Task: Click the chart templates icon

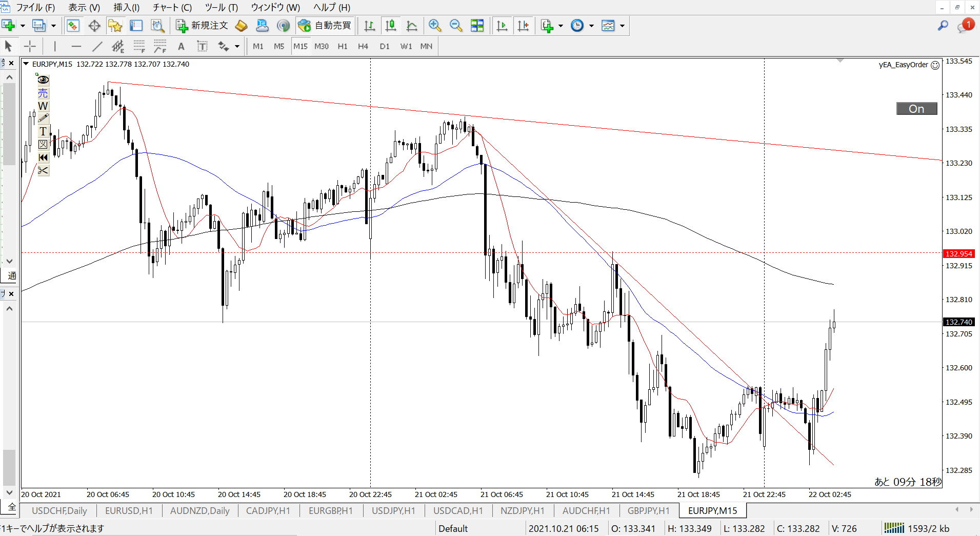Action: click(x=608, y=25)
